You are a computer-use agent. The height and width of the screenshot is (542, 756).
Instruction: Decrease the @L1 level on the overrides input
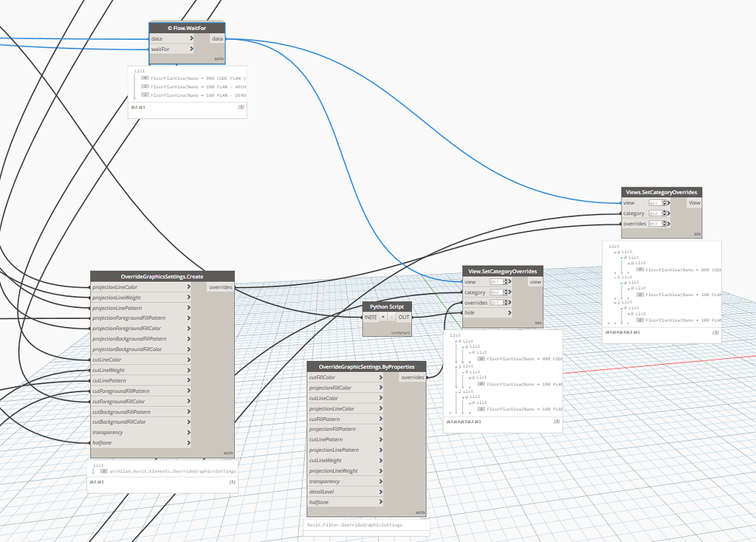tap(664, 225)
